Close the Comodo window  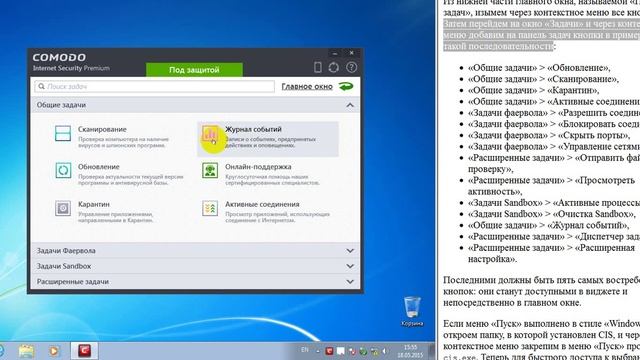point(351,53)
